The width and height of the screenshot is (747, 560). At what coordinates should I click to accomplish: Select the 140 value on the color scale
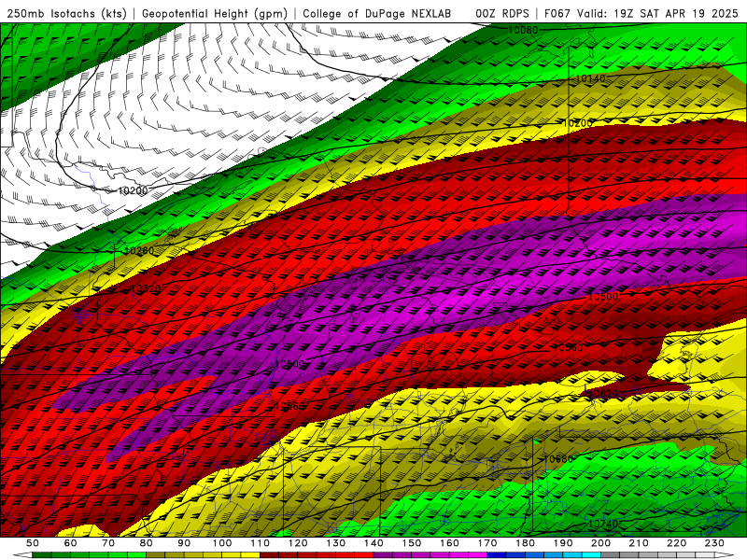[373, 543]
